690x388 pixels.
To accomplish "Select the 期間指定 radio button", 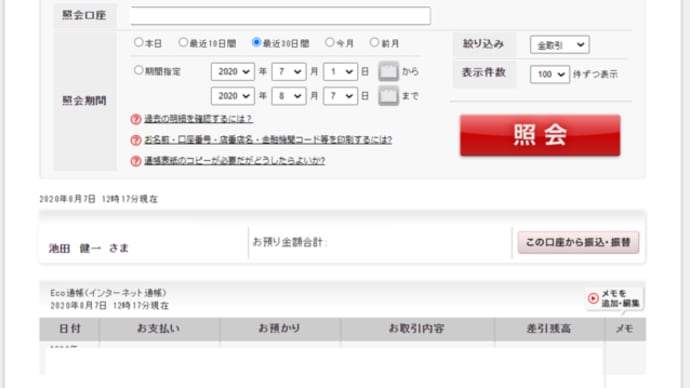I will [x=138, y=70].
